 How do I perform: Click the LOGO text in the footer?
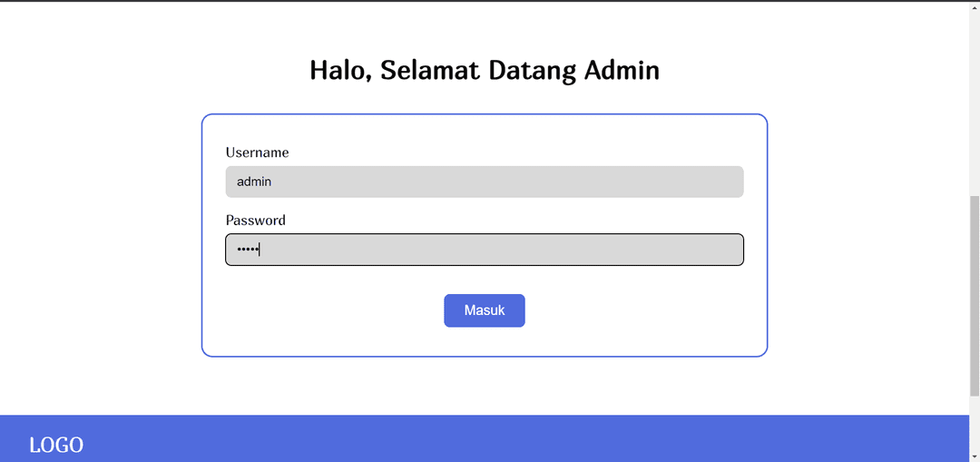pyautogui.click(x=56, y=445)
